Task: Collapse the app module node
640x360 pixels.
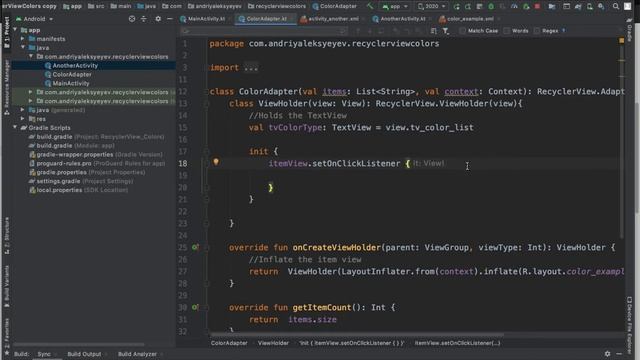Action: click(x=16, y=30)
